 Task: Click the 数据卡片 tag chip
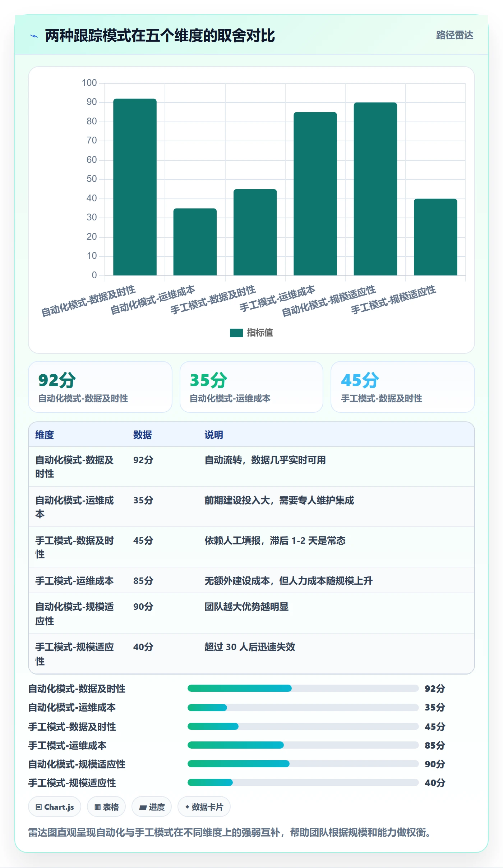(204, 807)
